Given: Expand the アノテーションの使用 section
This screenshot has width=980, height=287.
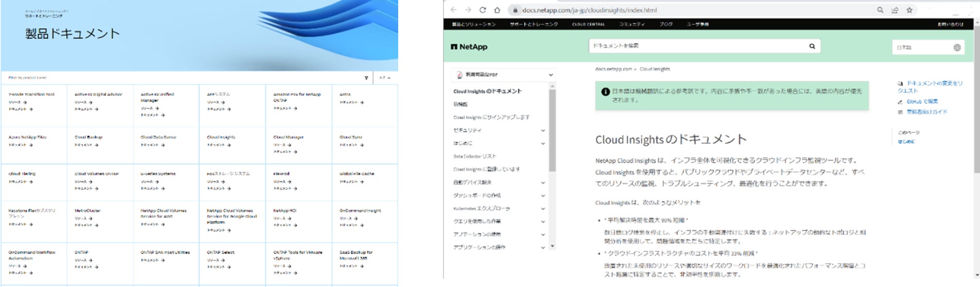Looking at the screenshot, I should click(x=543, y=234).
